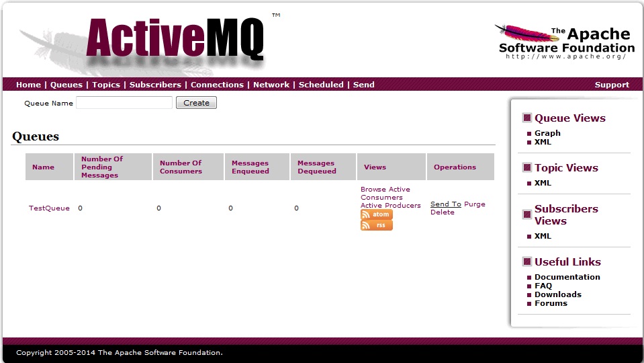Focus the Queue Name input field

pyautogui.click(x=124, y=103)
